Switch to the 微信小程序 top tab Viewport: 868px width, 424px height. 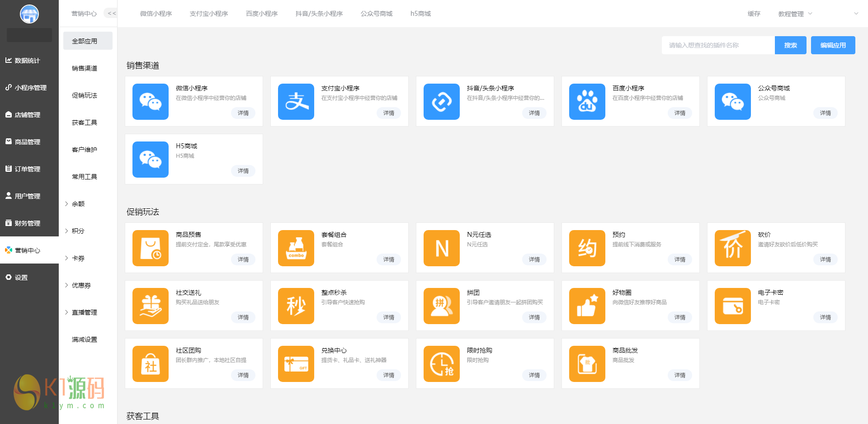click(x=156, y=14)
